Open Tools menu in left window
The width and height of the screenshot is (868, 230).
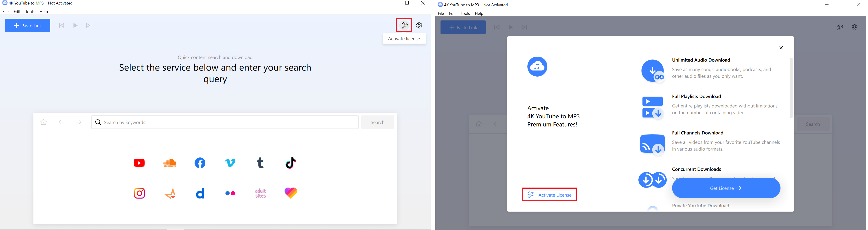pos(30,12)
